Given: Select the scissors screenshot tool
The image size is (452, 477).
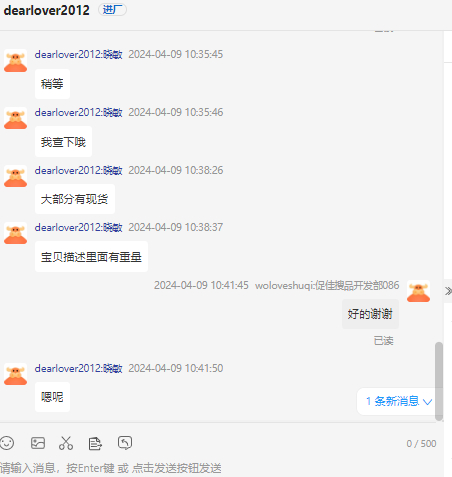Looking at the screenshot, I should pyautogui.click(x=66, y=443).
